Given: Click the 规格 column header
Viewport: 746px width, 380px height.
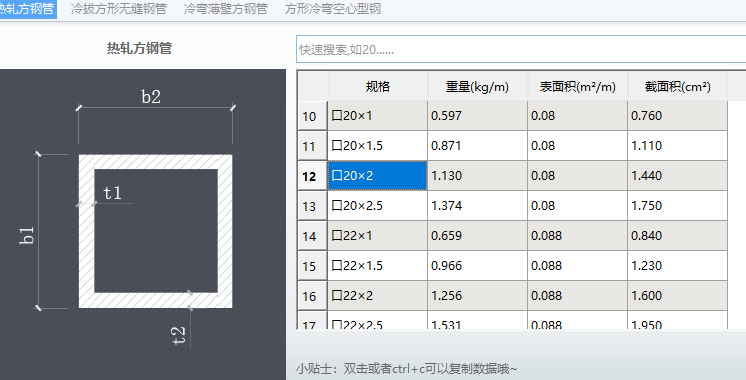Looking at the screenshot, I should (378, 87).
